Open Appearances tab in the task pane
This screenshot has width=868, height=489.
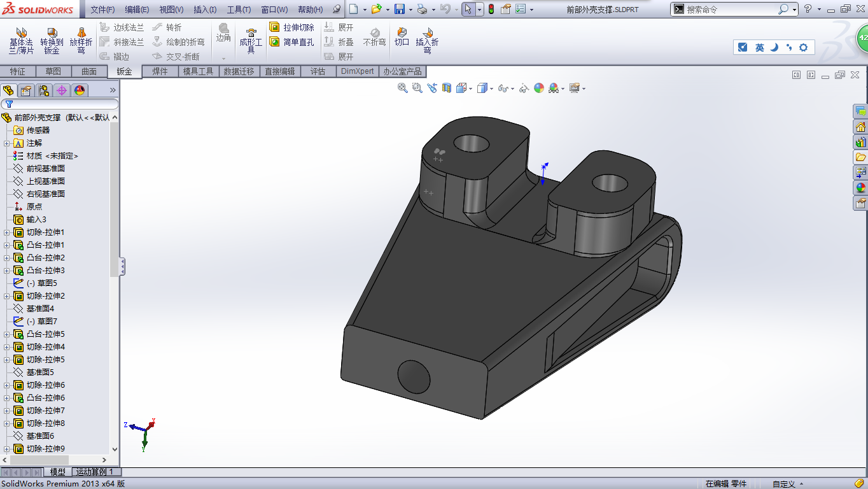coord(860,188)
